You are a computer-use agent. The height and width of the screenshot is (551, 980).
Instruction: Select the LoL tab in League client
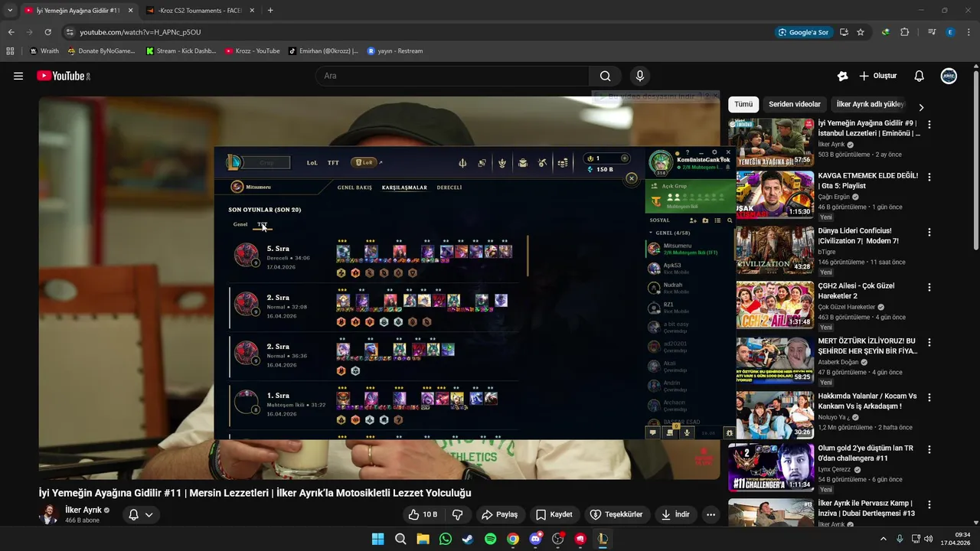(312, 162)
